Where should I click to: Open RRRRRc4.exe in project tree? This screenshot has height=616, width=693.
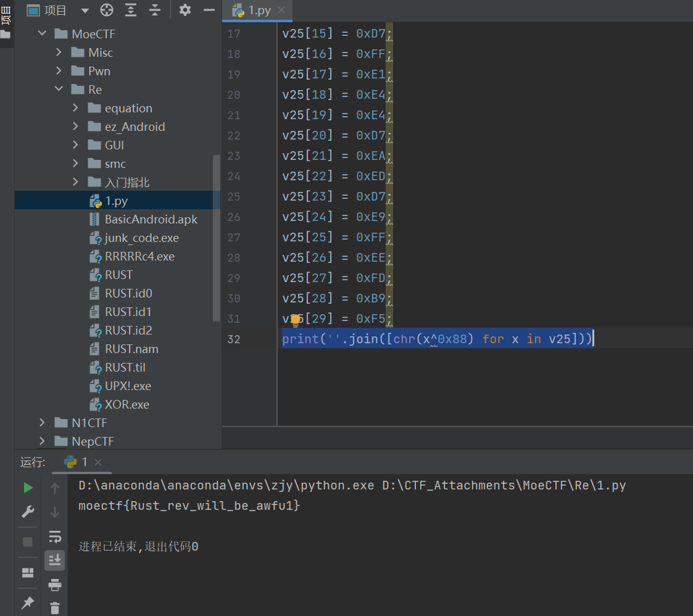[x=139, y=256]
